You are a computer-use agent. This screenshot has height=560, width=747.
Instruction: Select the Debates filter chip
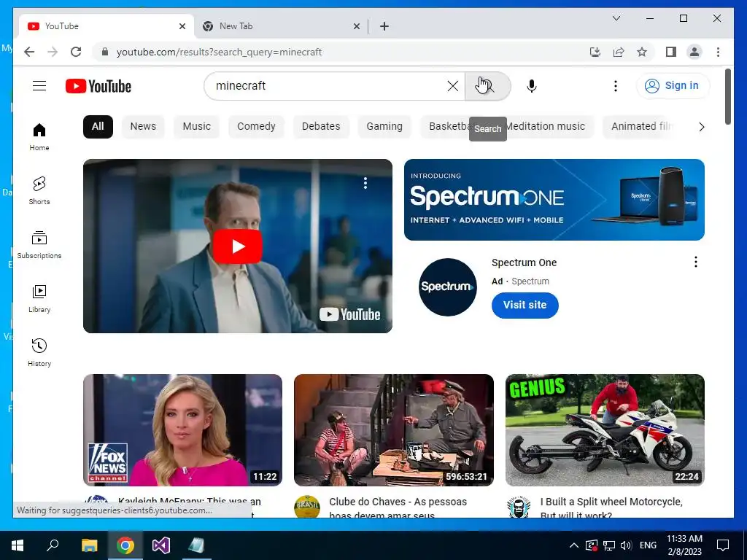tap(321, 127)
